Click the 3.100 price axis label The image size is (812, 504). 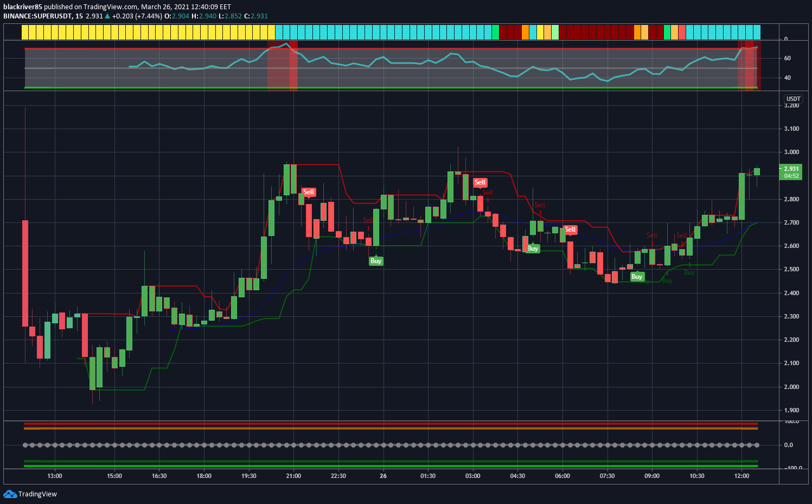791,129
